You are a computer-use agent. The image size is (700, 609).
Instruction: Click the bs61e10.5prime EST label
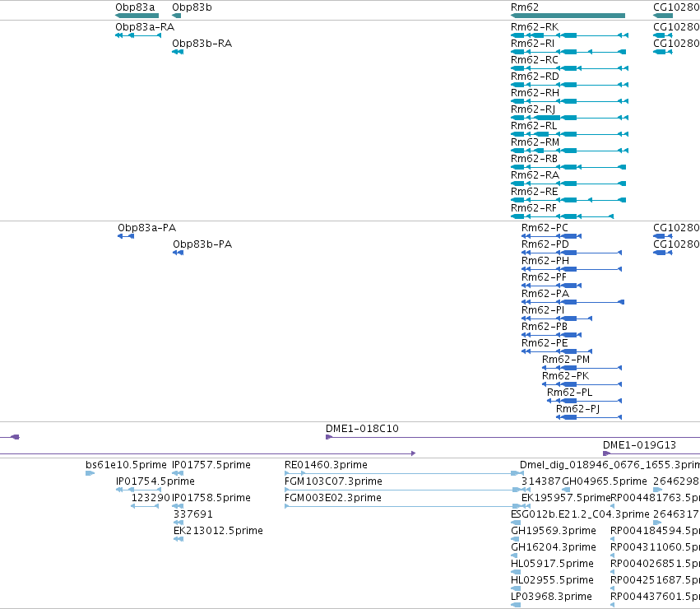click(126, 465)
